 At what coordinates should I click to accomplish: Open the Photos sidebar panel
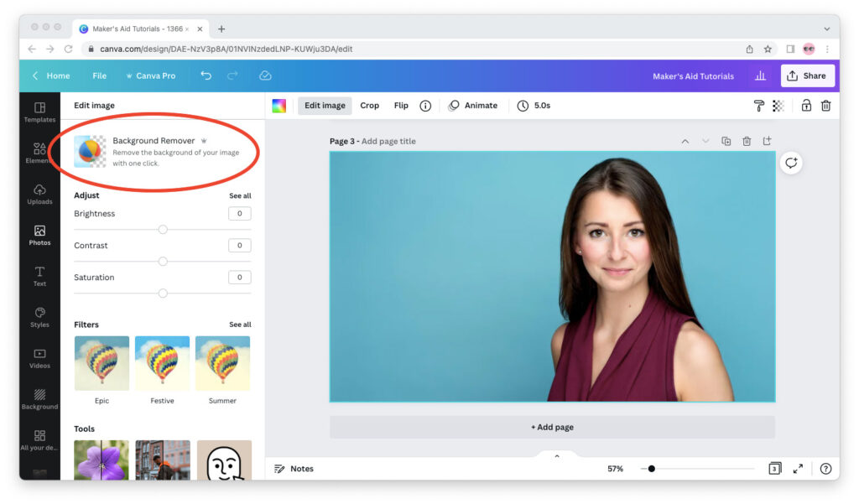39,236
